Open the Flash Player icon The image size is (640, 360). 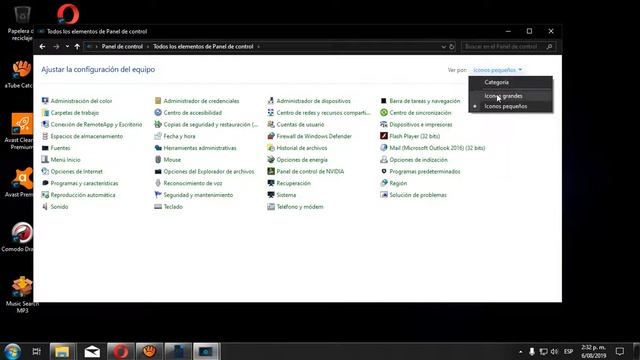[384, 136]
